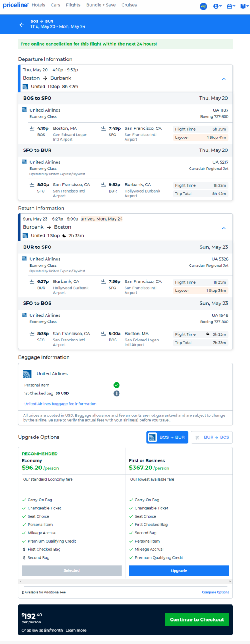Click the United logo in return summary
The image size is (250, 644).
click(25, 236)
